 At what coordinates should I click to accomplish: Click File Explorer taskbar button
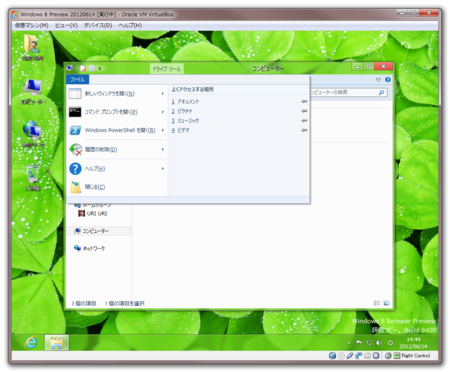(57, 342)
